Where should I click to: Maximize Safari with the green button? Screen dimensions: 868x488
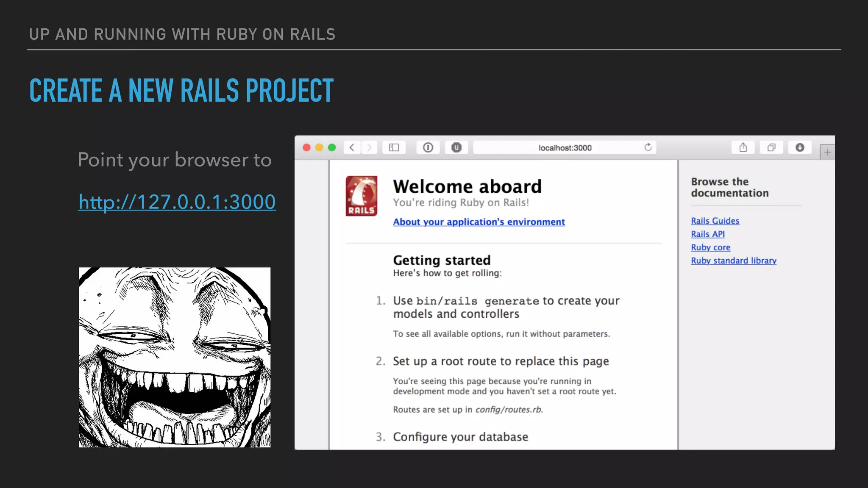332,147
